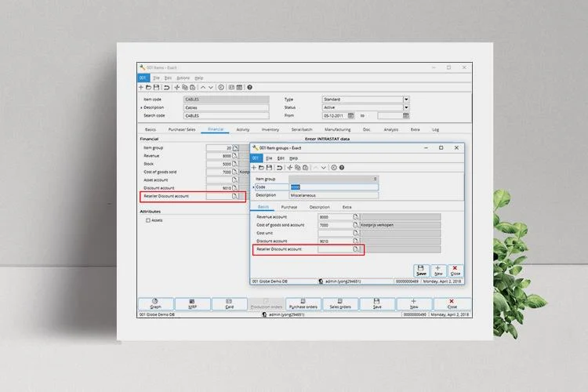Image resolution: width=588 pixels, height=392 pixels.
Task: Click the Cost unit input field
Action: [336, 233]
